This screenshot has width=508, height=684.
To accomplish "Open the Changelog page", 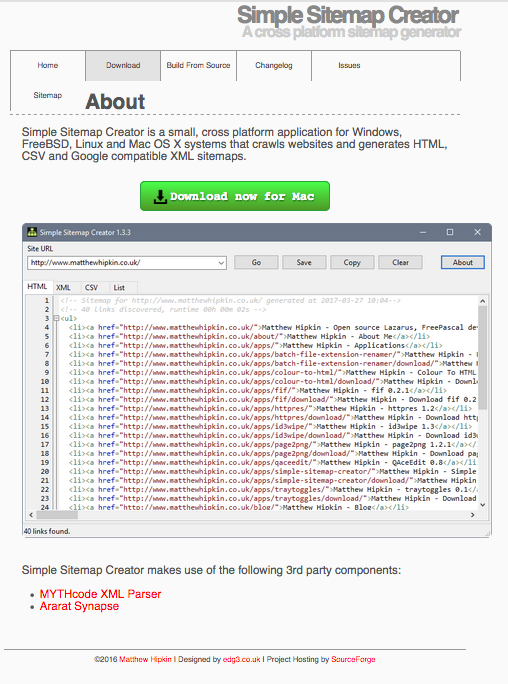I will 274,65.
